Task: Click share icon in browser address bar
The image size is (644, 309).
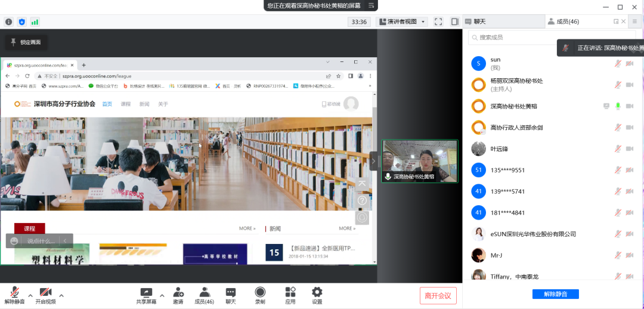Action: pyautogui.click(x=329, y=76)
